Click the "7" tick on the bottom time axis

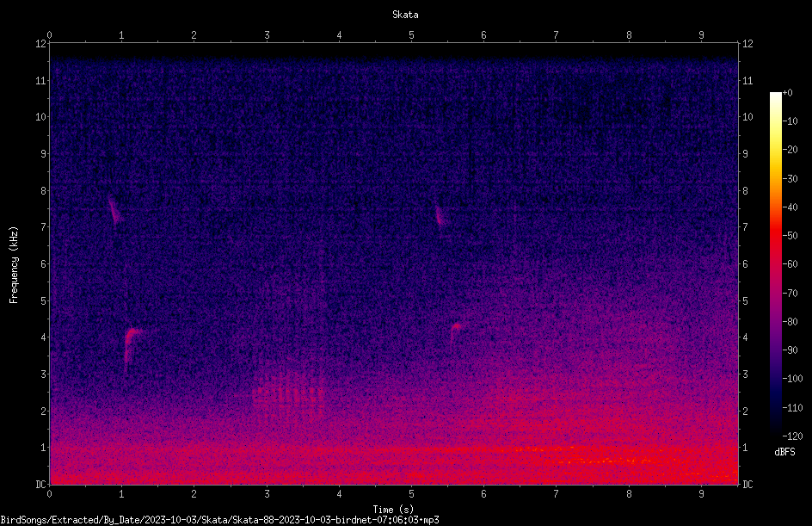click(557, 494)
